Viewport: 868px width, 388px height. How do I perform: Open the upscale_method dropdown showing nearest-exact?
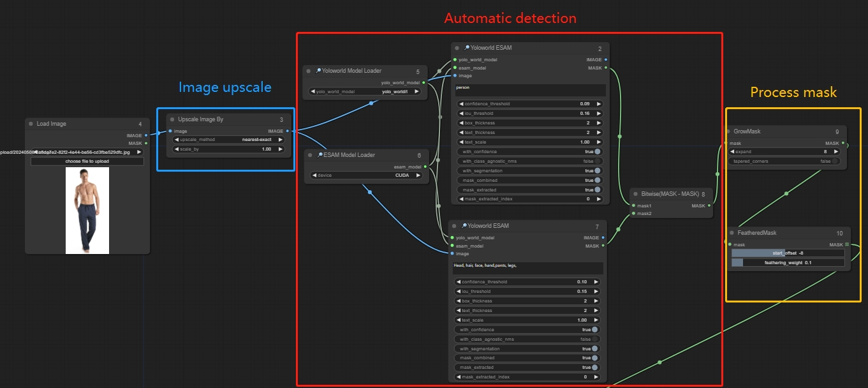[230, 140]
